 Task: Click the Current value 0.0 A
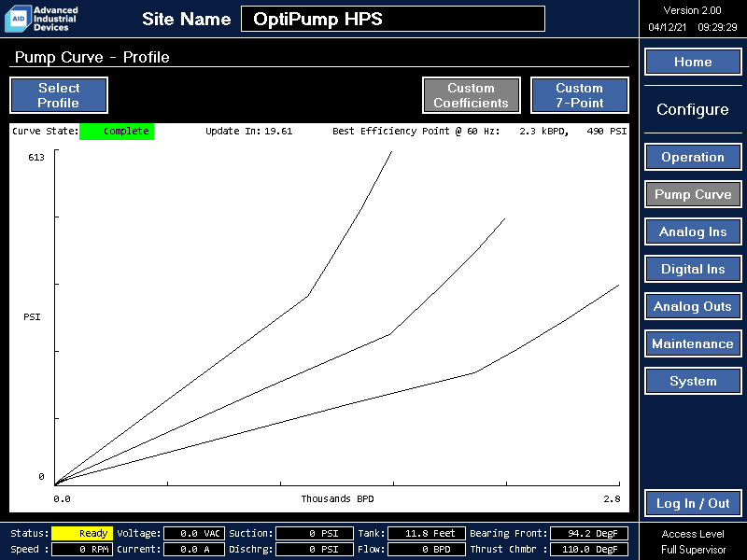(194, 549)
